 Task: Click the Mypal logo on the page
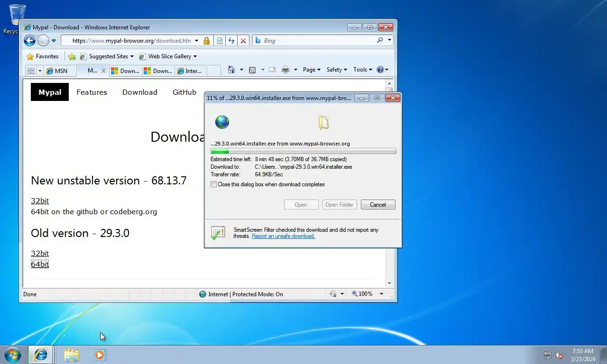pyautogui.click(x=50, y=92)
